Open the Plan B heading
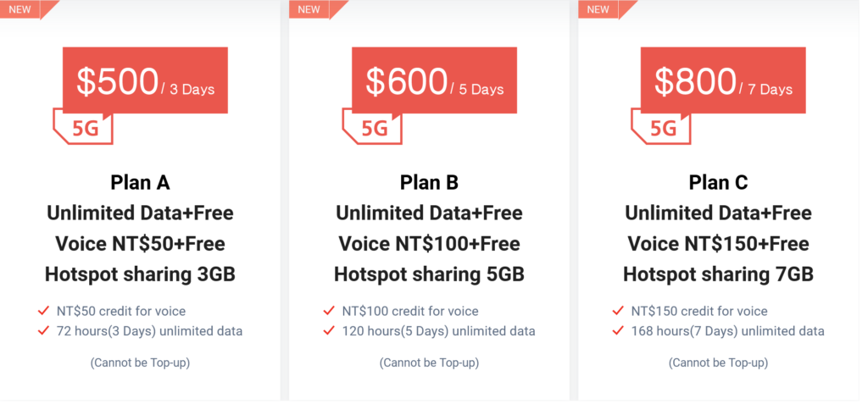868x404 pixels. click(x=429, y=182)
